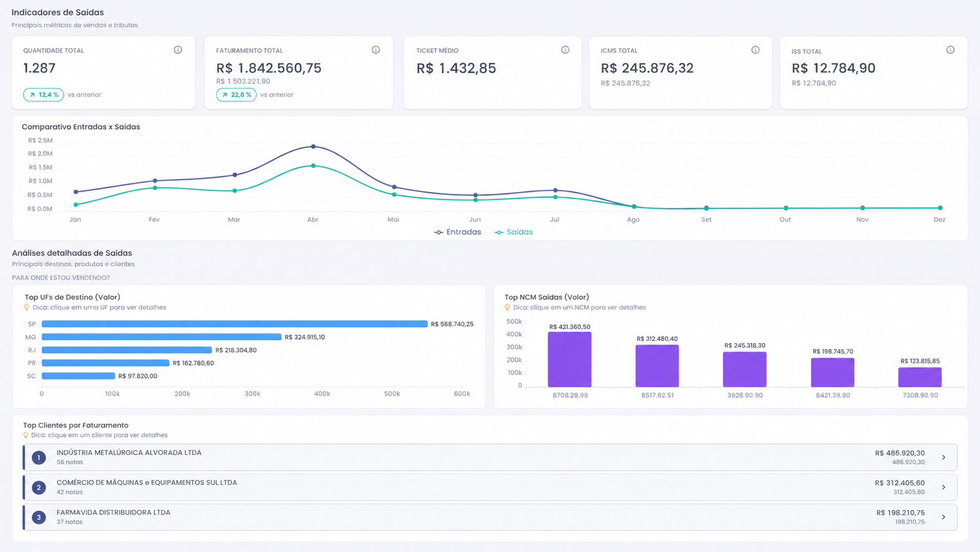
Task: Click the PR destination bar
Action: [x=106, y=363]
